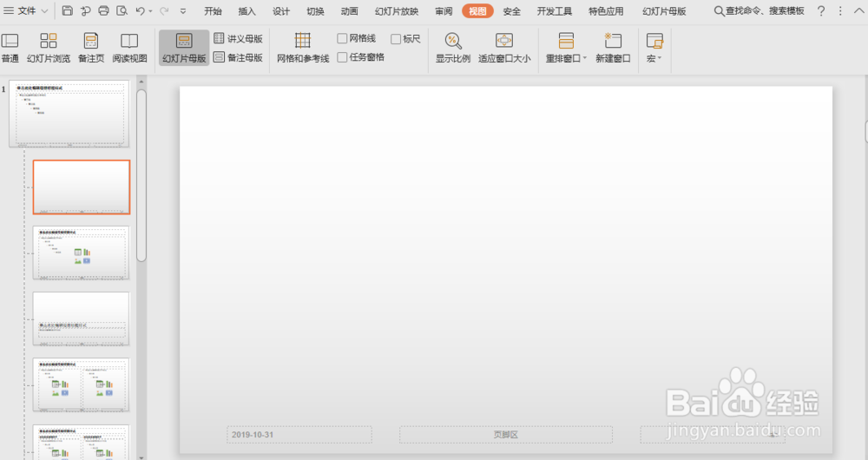
Task: Switch to 阅读视图 reading view
Action: pyautogui.click(x=129, y=48)
